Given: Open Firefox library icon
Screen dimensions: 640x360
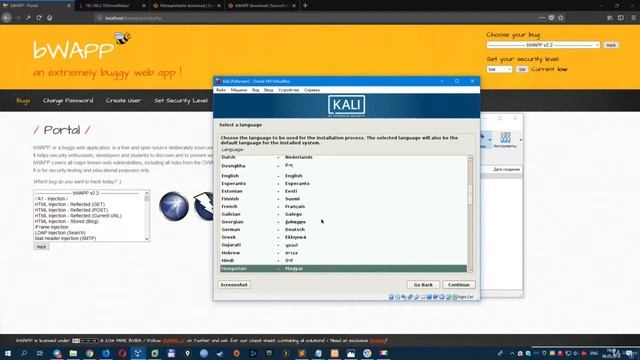Looking at the screenshot, I should 610,18.
